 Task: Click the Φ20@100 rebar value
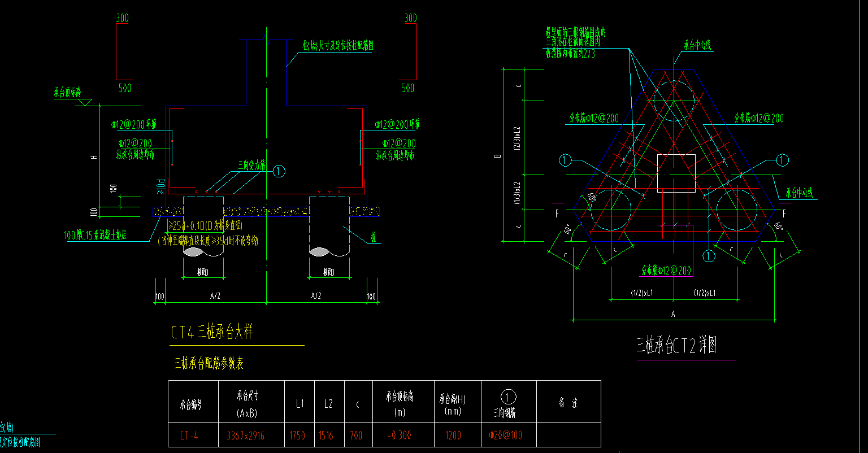tap(507, 435)
